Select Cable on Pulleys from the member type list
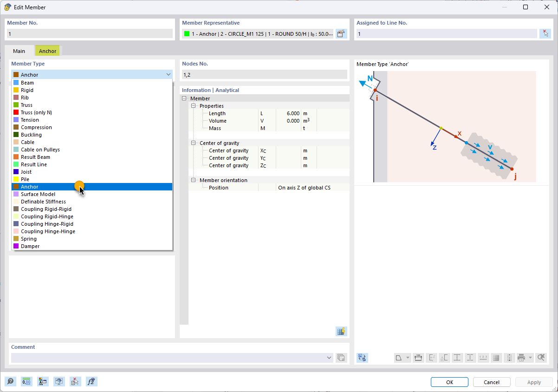This screenshot has height=392, width=558. (x=41, y=150)
